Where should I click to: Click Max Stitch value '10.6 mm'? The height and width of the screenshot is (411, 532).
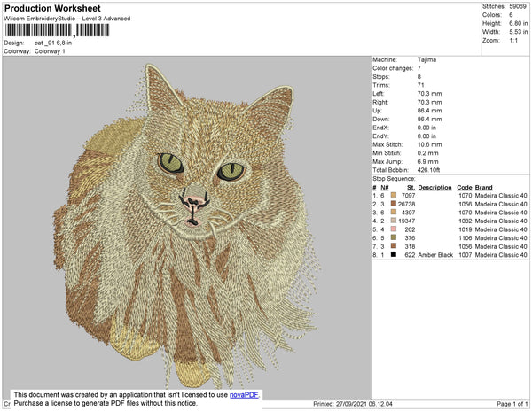tap(429, 144)
